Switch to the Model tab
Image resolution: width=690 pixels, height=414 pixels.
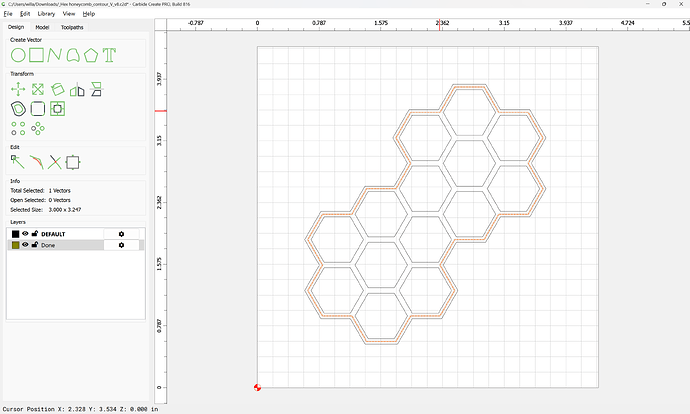(x=42, y=27)
